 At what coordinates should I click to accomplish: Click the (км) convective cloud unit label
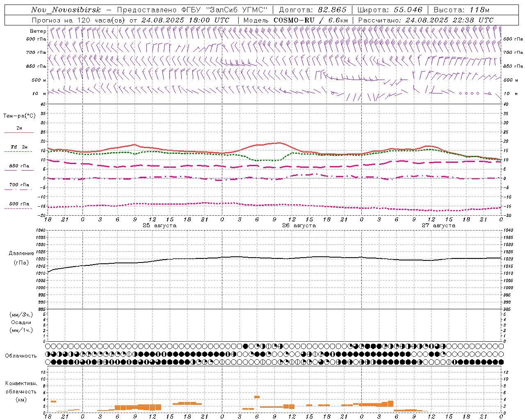(21, 399)
